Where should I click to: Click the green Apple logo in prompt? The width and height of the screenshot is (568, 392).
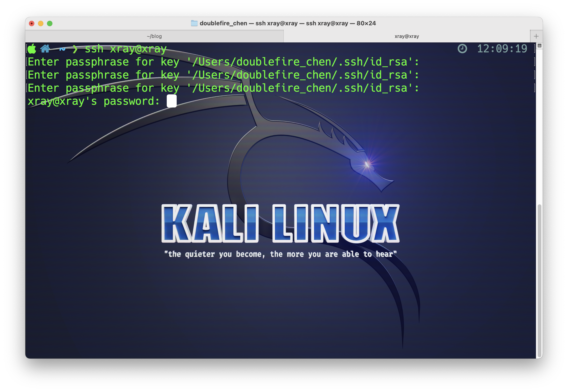32,49
